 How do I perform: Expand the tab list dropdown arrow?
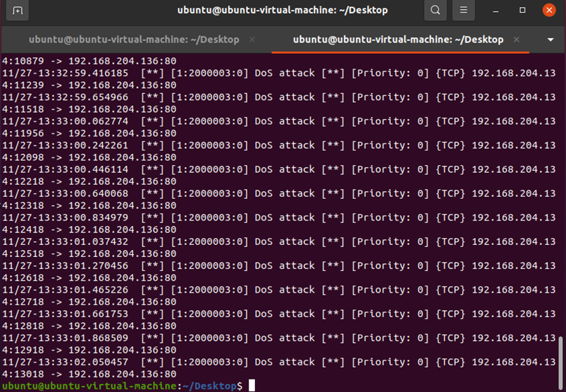[551, 40]
